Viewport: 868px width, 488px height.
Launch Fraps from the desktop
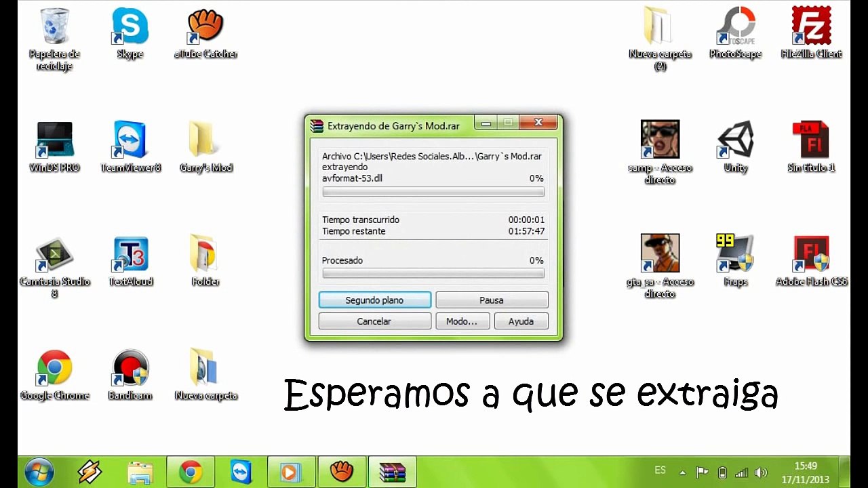coord(736,261)
